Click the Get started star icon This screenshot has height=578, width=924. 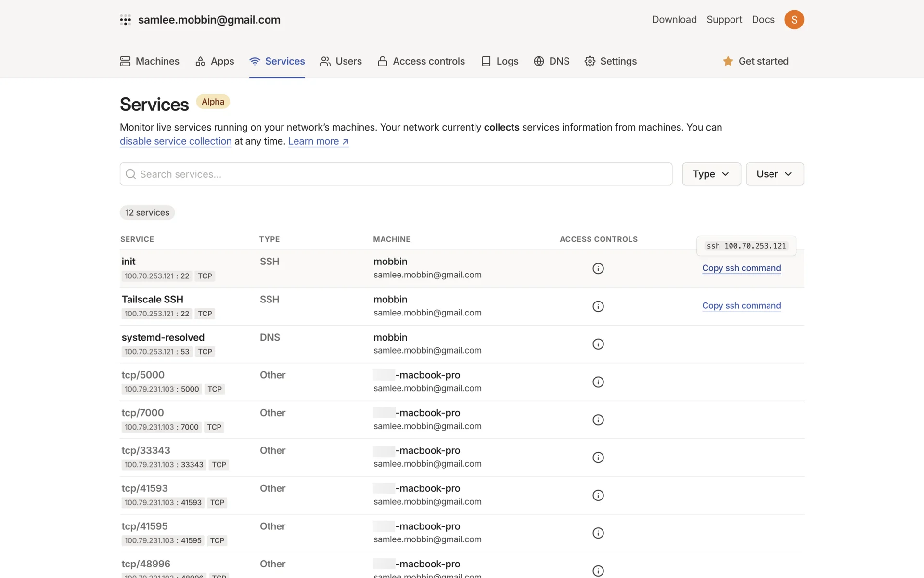point(728,61)
